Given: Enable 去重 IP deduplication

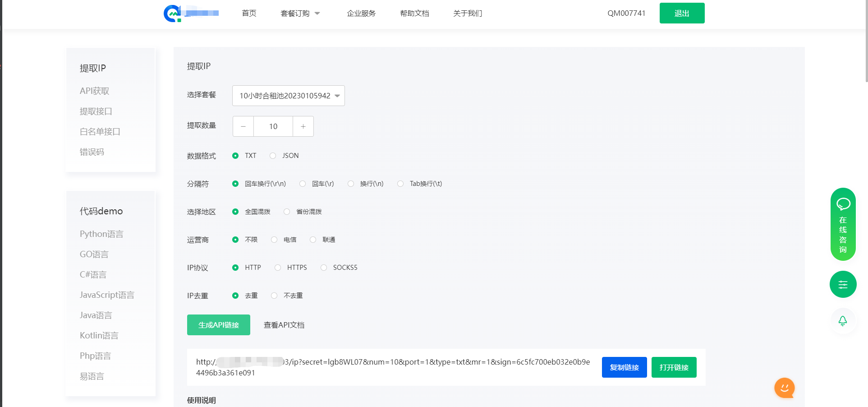Looking at the screenshot, I should (245, 296).
